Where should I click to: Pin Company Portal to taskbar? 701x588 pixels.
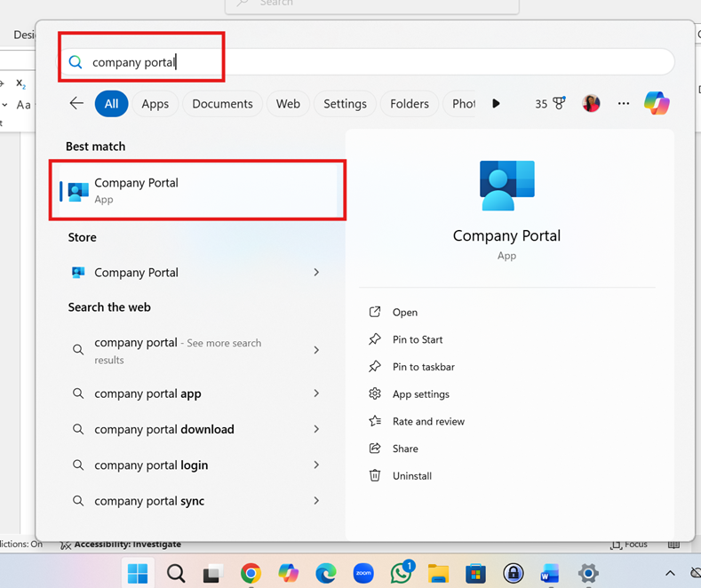423,367
